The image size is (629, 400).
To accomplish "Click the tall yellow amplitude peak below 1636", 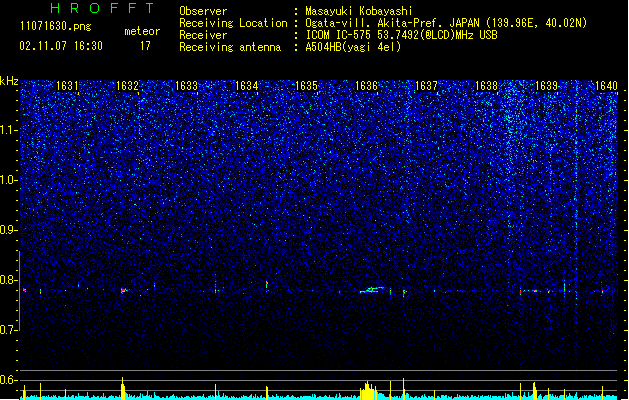I will pyautogui.click(x=368, y=390).
